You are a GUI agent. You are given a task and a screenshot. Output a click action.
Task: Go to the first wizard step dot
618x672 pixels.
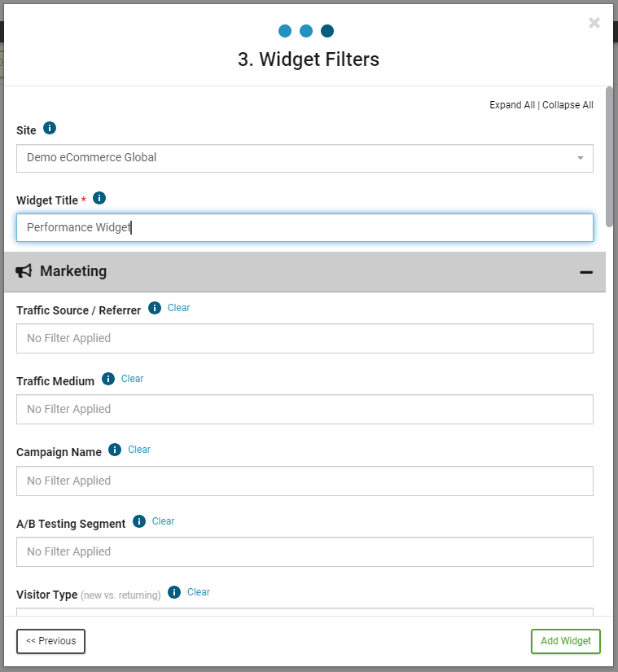285,31
